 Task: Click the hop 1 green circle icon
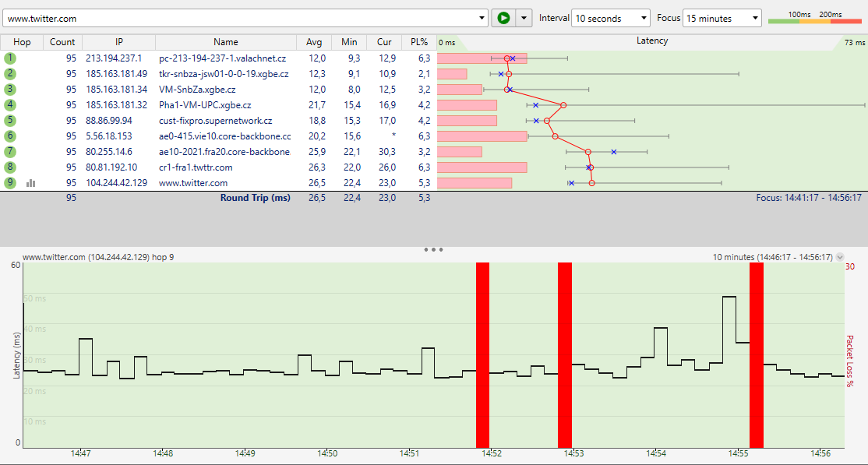tap(10, 58)
